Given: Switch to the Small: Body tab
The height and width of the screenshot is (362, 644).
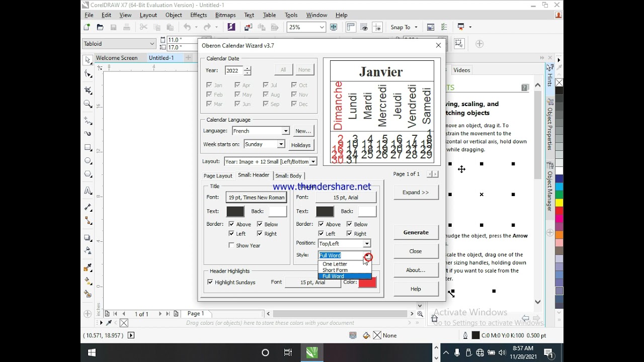Looking at the screenshot, I should click(289, 176).
